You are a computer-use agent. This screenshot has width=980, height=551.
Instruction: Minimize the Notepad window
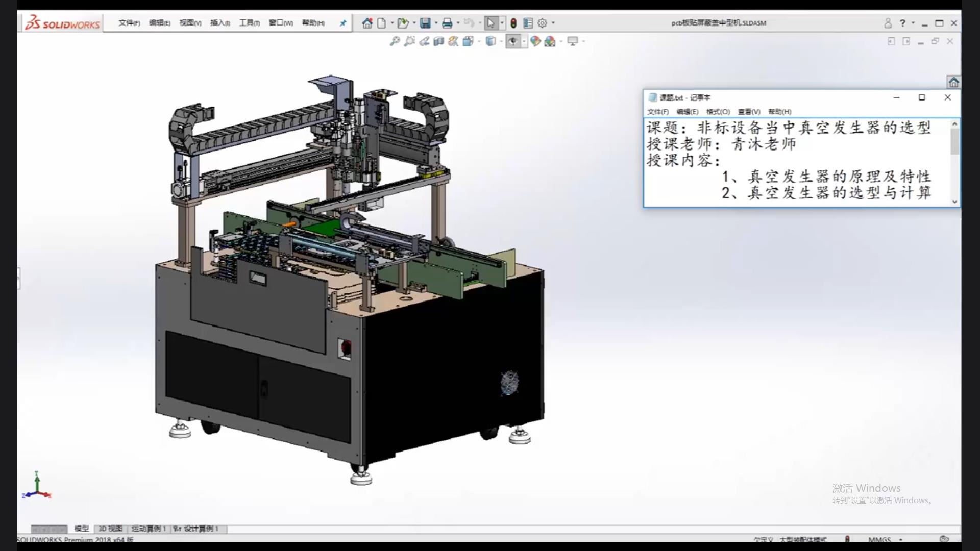896,97
